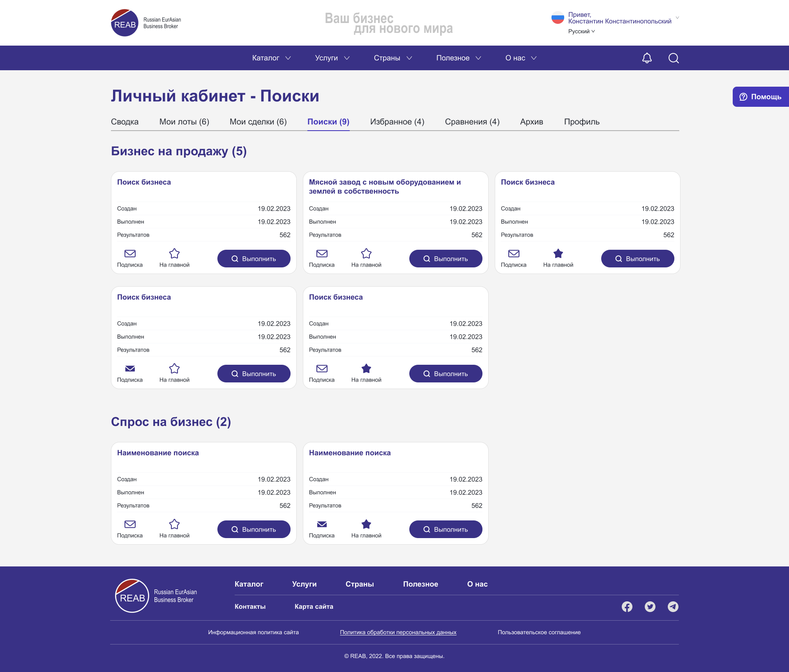The image size is (789, 672).
Task: Click the Помощь help button
Action: [x=761, y=97]
